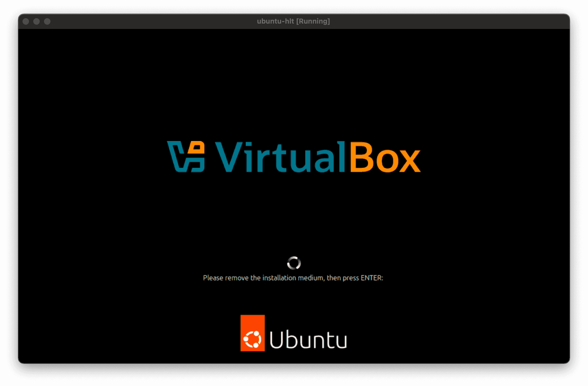Click the loading spinner above the prompt
This screenshot has width=588, height=386.
coord(294,263)
